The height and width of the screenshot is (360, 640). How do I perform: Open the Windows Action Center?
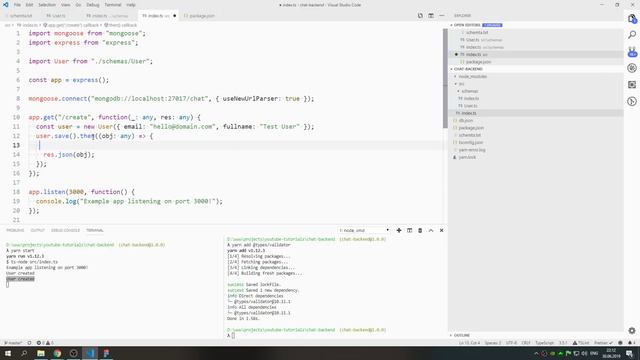coord(629,353)
